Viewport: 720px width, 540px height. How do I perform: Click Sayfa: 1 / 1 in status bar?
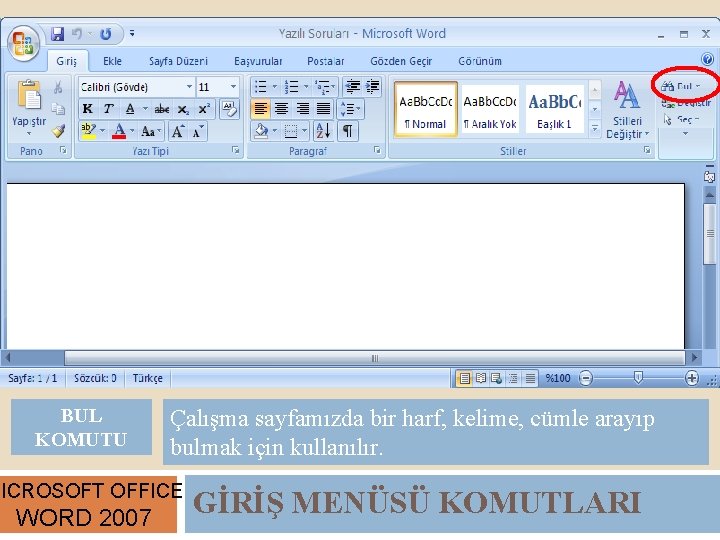point(33,378)
